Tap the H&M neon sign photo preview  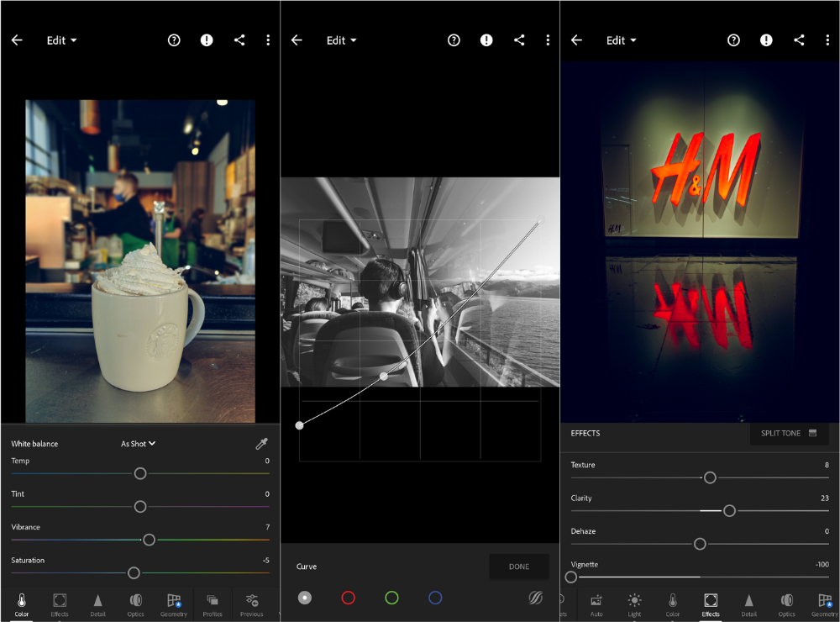tap(700, 242)
